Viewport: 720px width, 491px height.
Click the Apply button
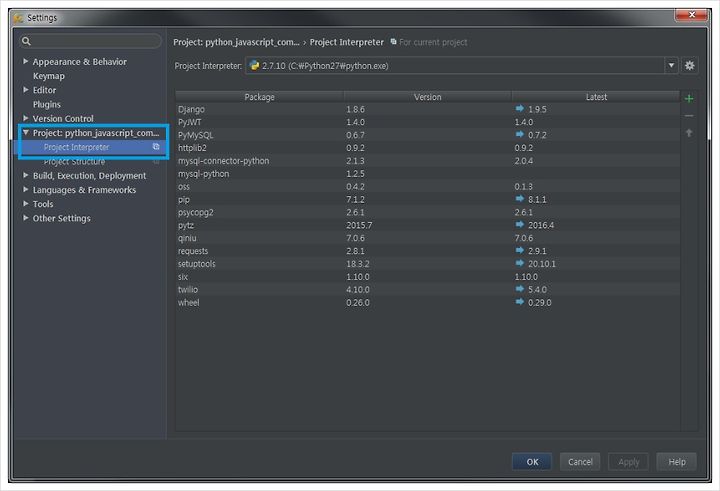pyautogui.click(x=628, y=462)
